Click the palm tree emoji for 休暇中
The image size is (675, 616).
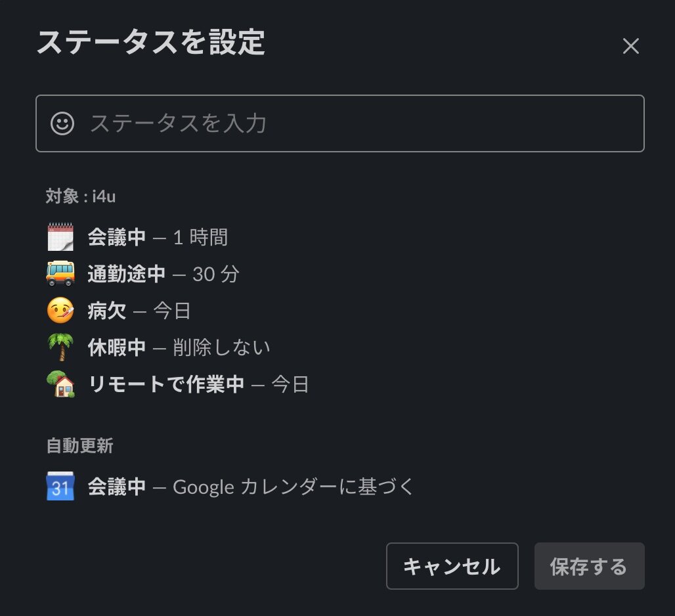coord(60,347)
